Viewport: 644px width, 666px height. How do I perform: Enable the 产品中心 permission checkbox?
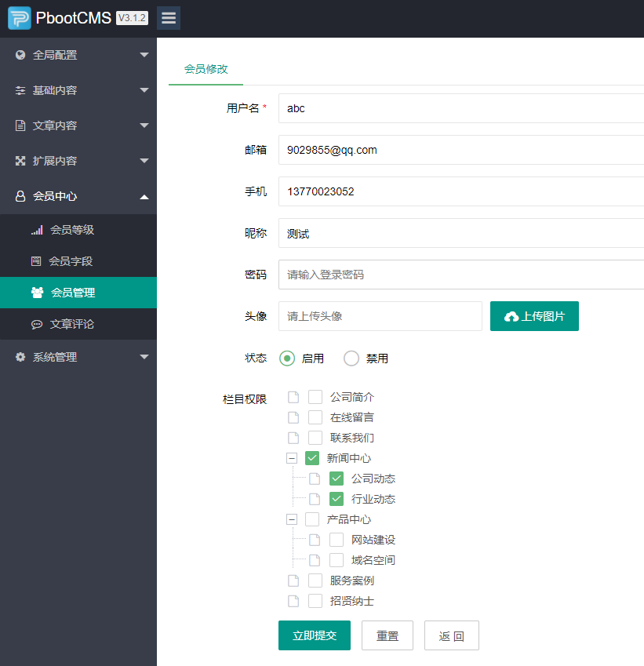coord(314,519)
